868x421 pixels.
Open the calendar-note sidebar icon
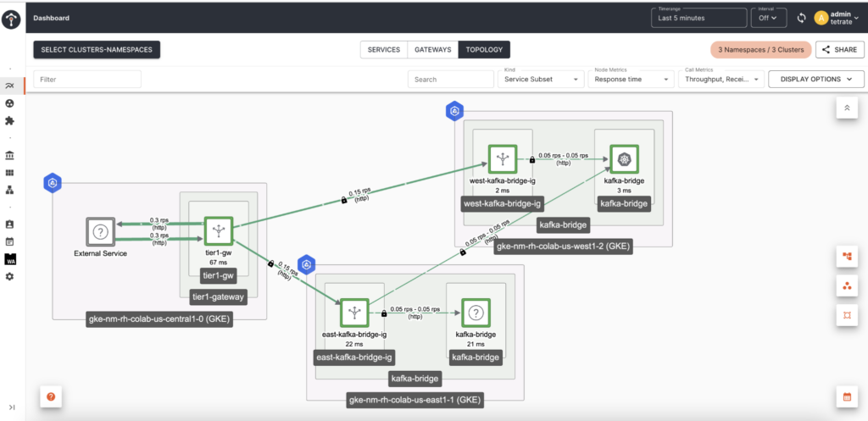click(x=9, y=241)
